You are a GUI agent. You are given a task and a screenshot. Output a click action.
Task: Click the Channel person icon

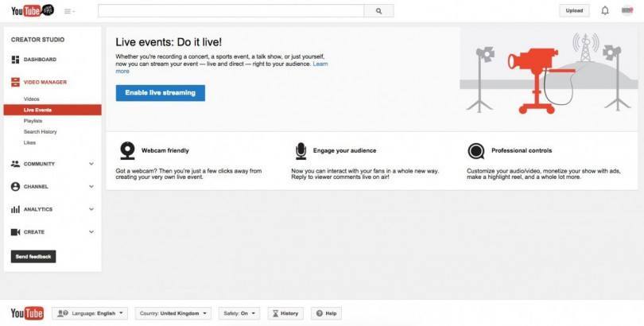pyautogui.click(x=15, y=186)
